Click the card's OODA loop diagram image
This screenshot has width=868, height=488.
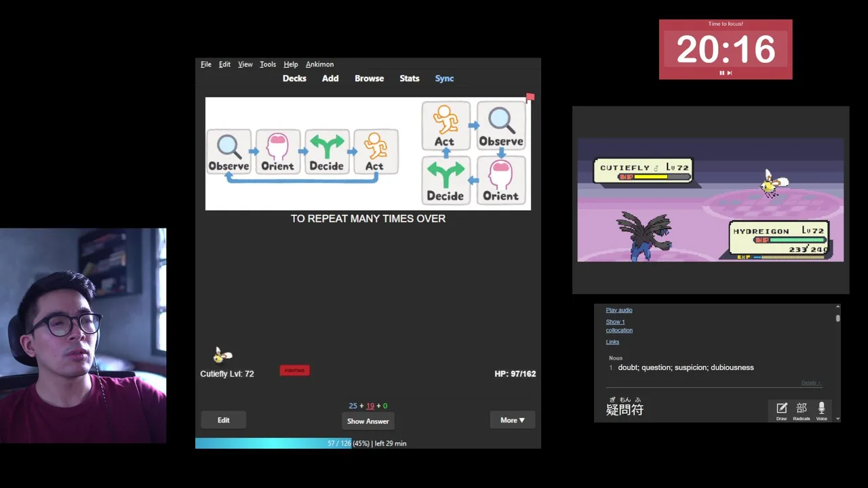368,154
